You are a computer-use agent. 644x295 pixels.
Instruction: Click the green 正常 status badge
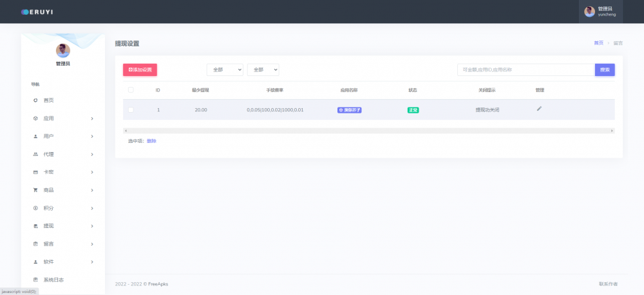point(413,110)
